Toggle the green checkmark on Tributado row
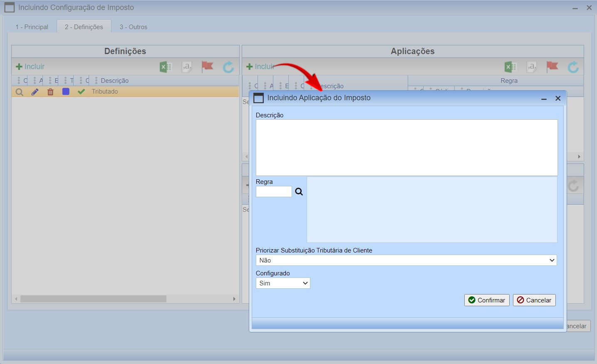 pyautogui.click(x=81, y=92)
